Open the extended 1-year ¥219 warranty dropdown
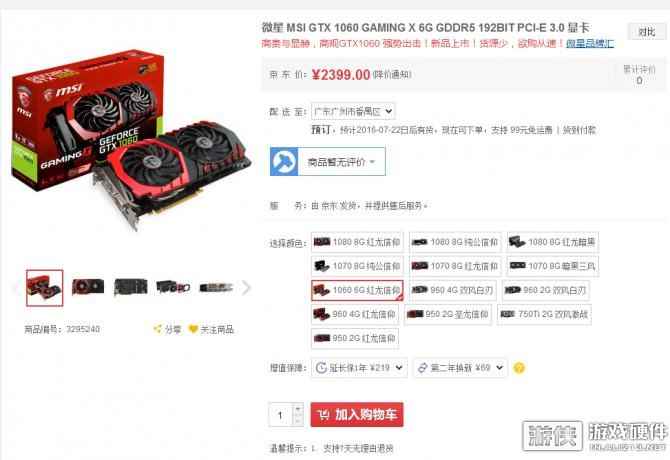Viewport: 670px width, 460px height. (x=359, y=368)
